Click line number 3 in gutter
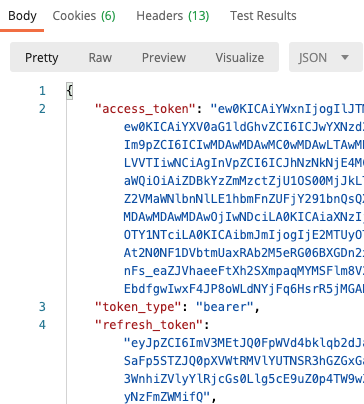364x404 pixels. click(x=42, y=307)
